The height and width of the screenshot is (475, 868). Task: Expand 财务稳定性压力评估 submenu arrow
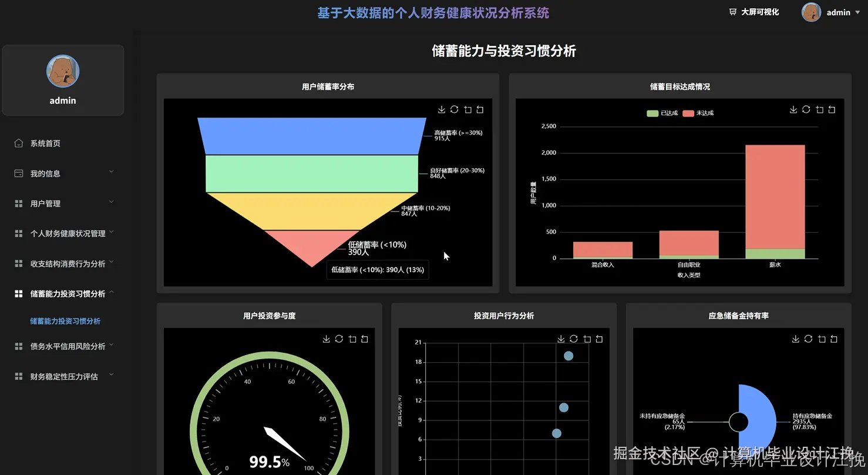pos(112,374)
